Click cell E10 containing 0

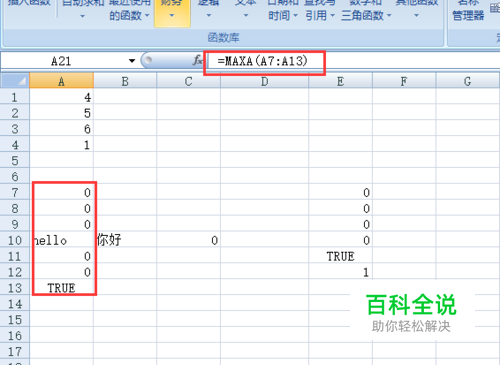pyautogui.click(x=340, y=240)
